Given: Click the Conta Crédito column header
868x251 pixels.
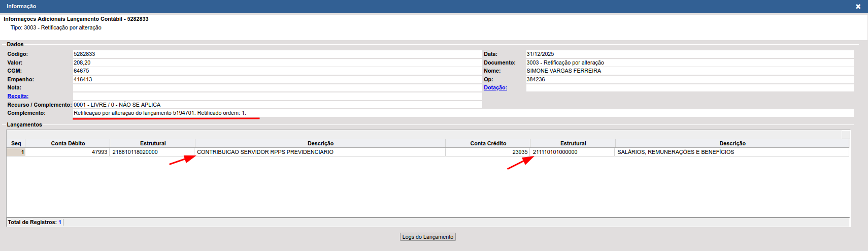Looking at the screenshot, I should pyautogui.click(x=488, y=143).
